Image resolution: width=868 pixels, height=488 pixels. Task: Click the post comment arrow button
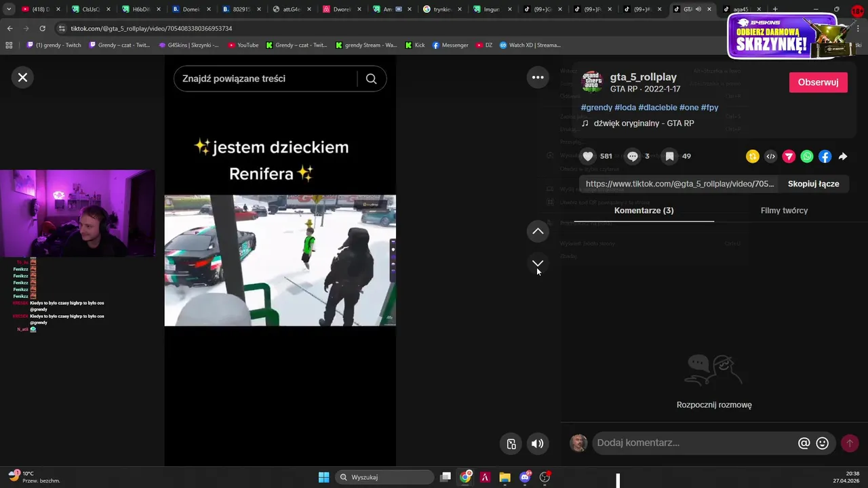[850, 443]
